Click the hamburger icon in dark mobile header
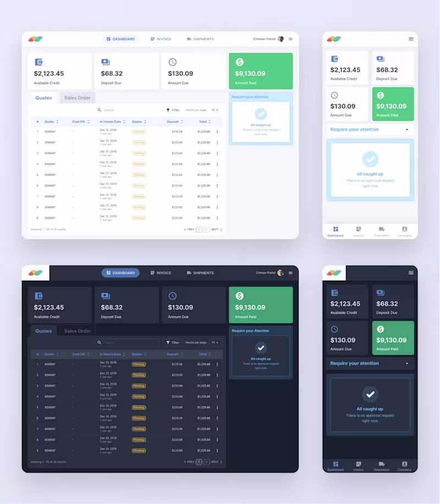Viewport: 440px width, 504px height. 411,273
